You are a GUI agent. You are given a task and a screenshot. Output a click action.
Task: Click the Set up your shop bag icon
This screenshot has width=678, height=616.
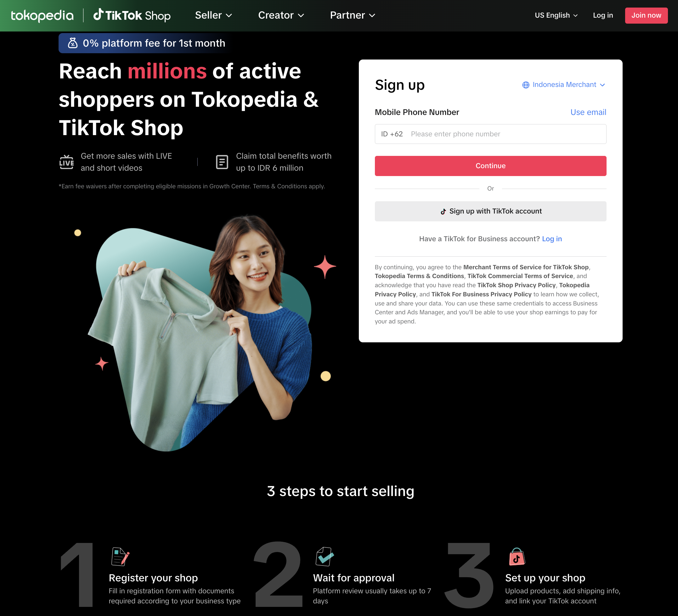(517, 556)
